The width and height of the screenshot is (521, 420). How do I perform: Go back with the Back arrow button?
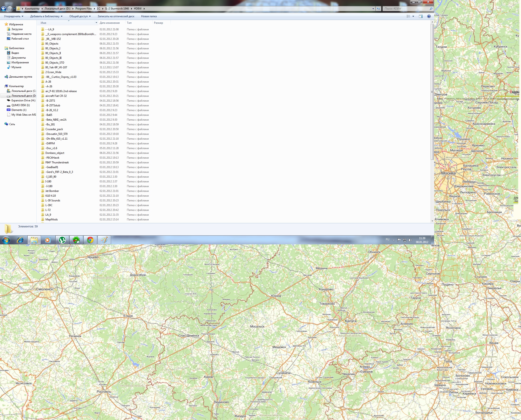pos(3,9)
